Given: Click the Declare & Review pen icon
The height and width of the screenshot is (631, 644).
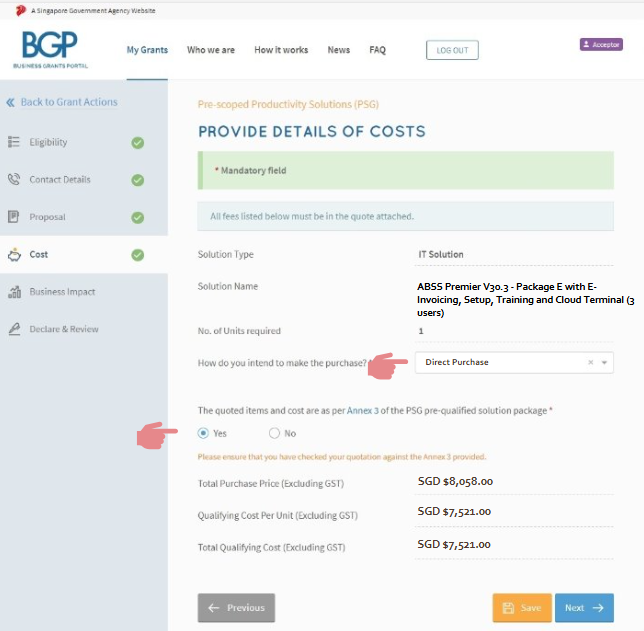Looking at the screenshot, I should click(x=14, y=329).
